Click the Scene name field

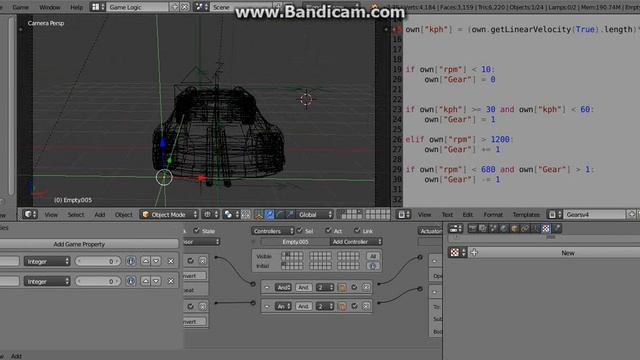[241, 7]
